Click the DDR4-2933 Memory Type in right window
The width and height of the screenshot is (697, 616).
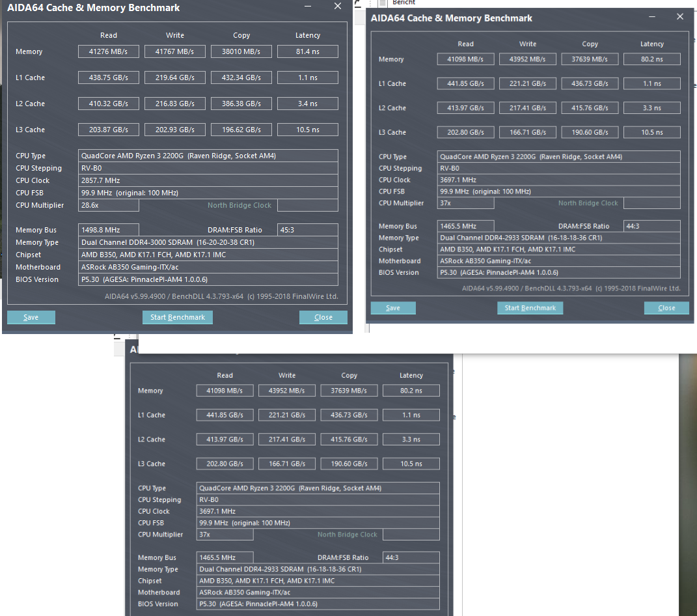[559, 238]
